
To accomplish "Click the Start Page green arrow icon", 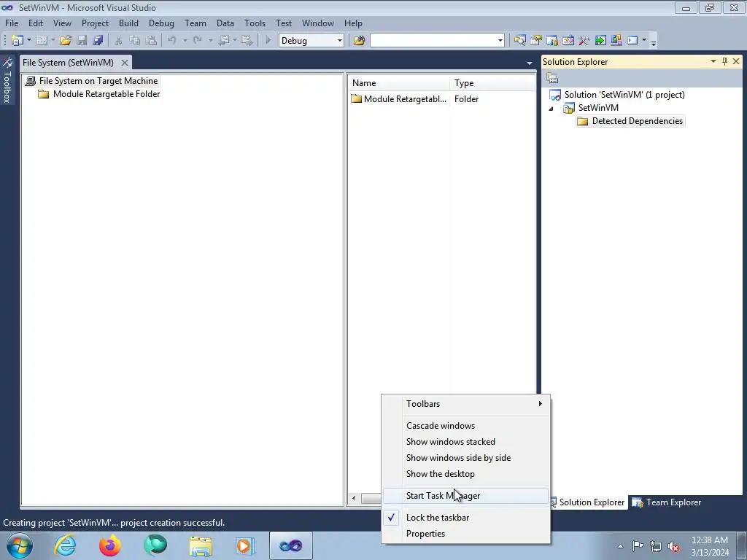I will [x=600, y=41].
